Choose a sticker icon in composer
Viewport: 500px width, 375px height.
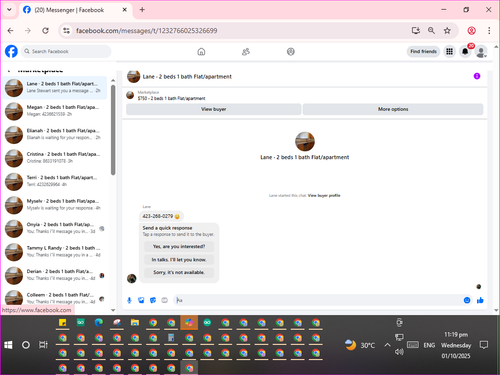pyautogui.click(x=153, y=300)
